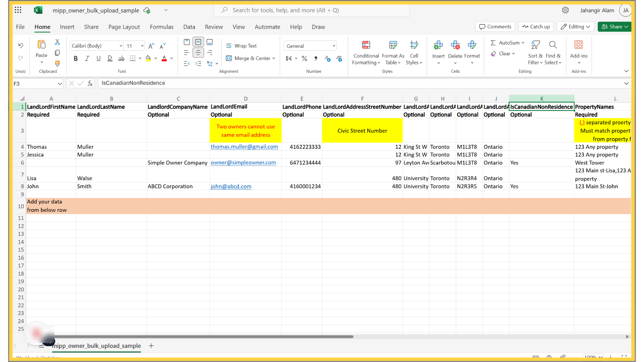Click the Increase Decimal icon
This screenshot has width=644, height=362.
click(x=328, y=59)
